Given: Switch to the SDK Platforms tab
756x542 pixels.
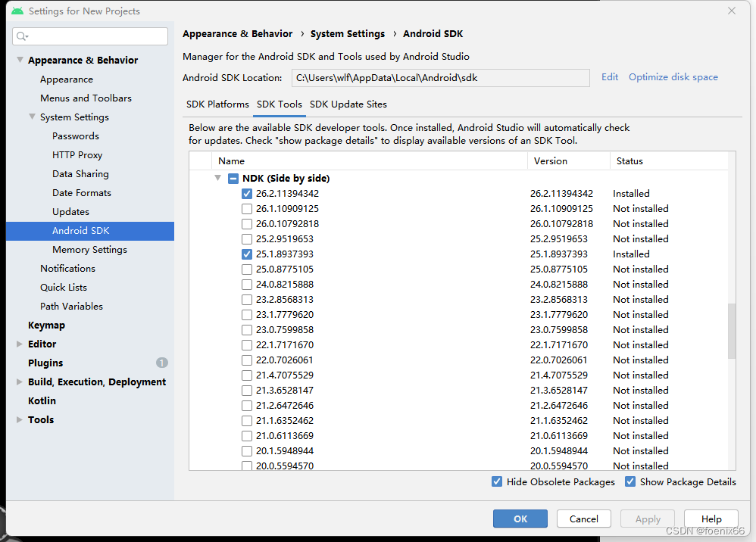Looking at the screenshot, I should click(217, 104).
